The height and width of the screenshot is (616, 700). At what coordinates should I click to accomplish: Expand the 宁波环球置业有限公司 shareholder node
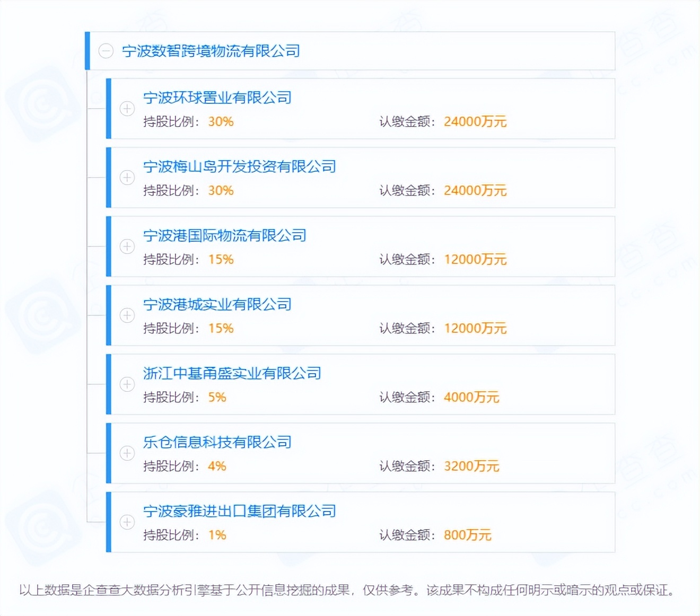[127, 109]
